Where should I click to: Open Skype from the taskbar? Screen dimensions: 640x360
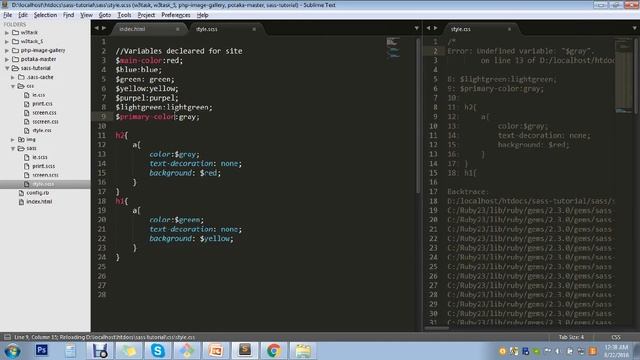pyautogui.click(x=158, y=351)
